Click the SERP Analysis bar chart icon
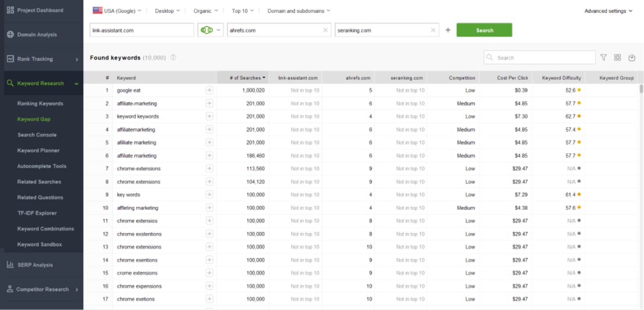Image resolution: width=644 pixels, height=310 pixels. click(10, 265)
